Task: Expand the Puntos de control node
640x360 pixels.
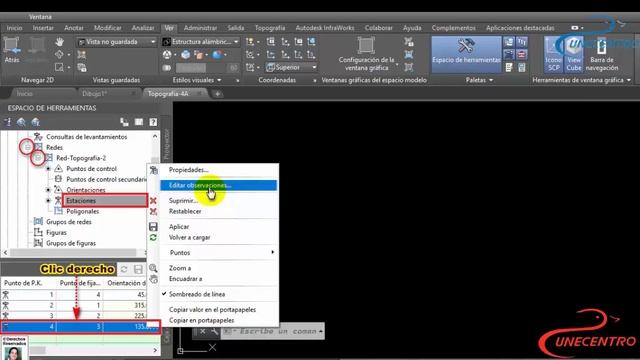Action: click(48, 169)
